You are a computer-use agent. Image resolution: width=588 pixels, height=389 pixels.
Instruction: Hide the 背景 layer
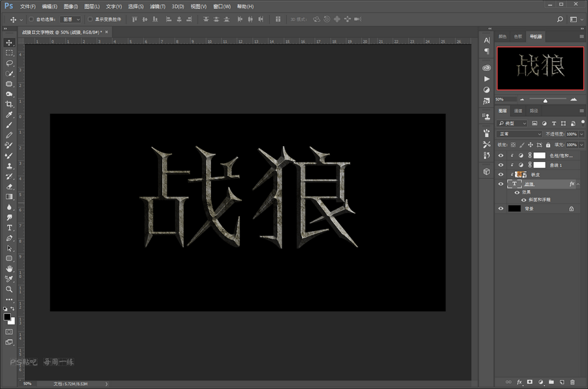click(501, 208)
